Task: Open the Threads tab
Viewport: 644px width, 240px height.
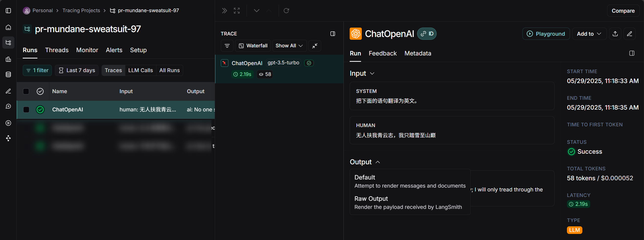Action: click(57, 50)
